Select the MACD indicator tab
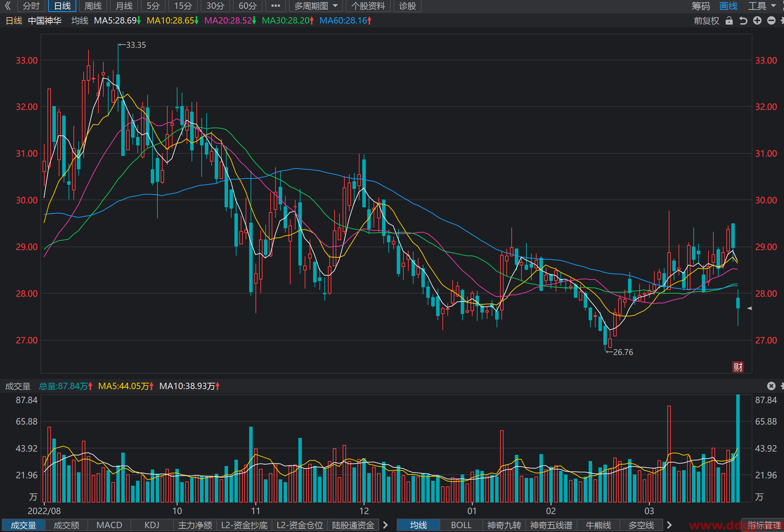 pos(109,525)
